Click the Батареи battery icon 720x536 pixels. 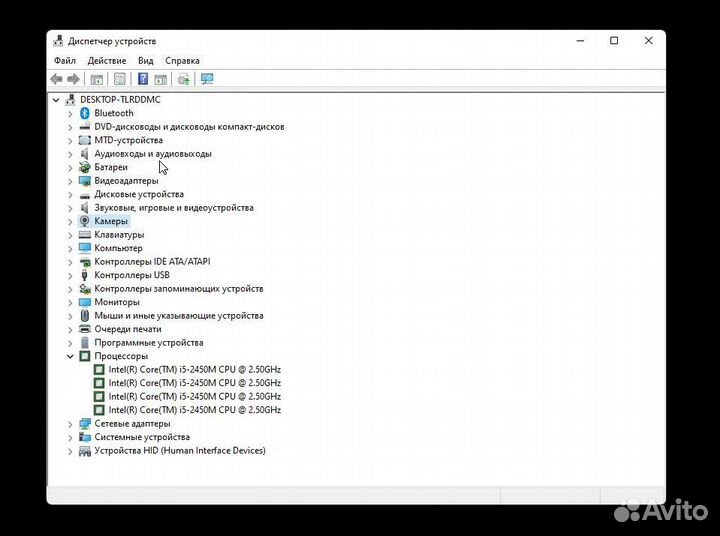pos(85,168)
